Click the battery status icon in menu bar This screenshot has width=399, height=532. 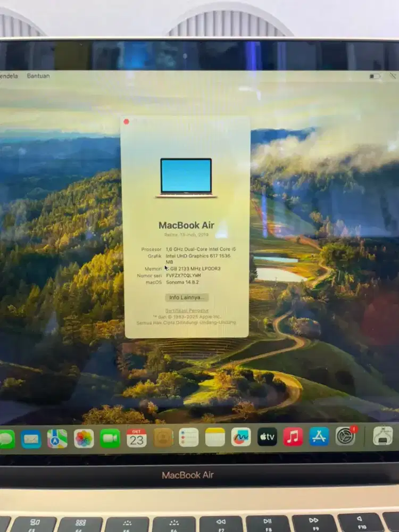tap(375, 76)
